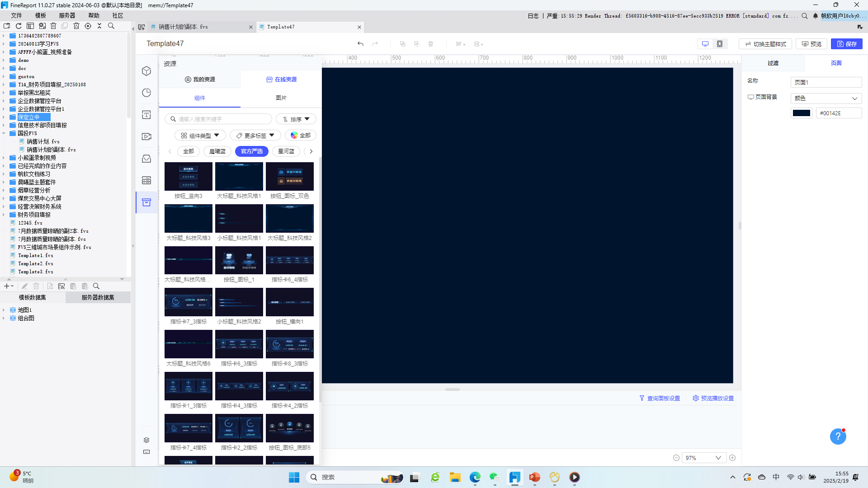This screenshot has width=868, height=488.
Task: Click the blue 保存 save button
Action: [x=847, y=44]
